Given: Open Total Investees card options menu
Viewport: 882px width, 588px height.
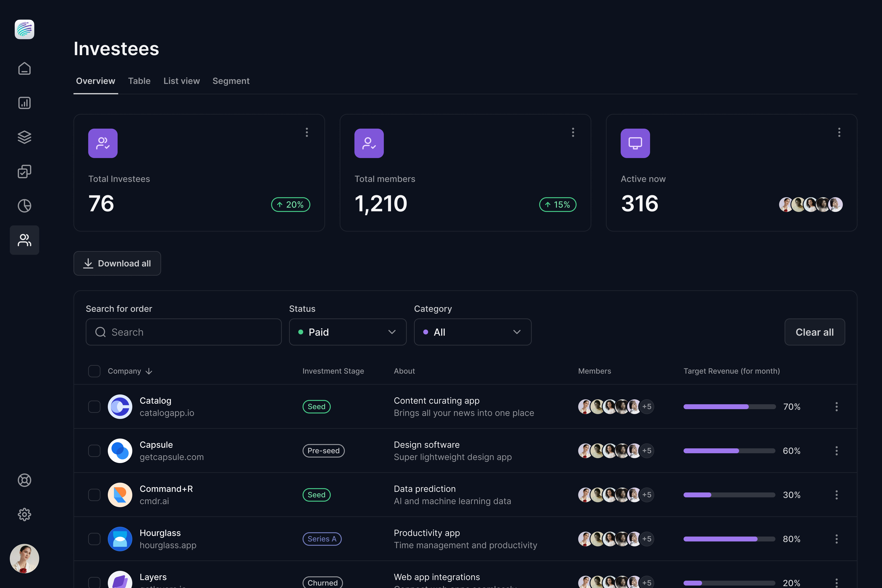Looking at the screenshot, I should pos(307,132).
